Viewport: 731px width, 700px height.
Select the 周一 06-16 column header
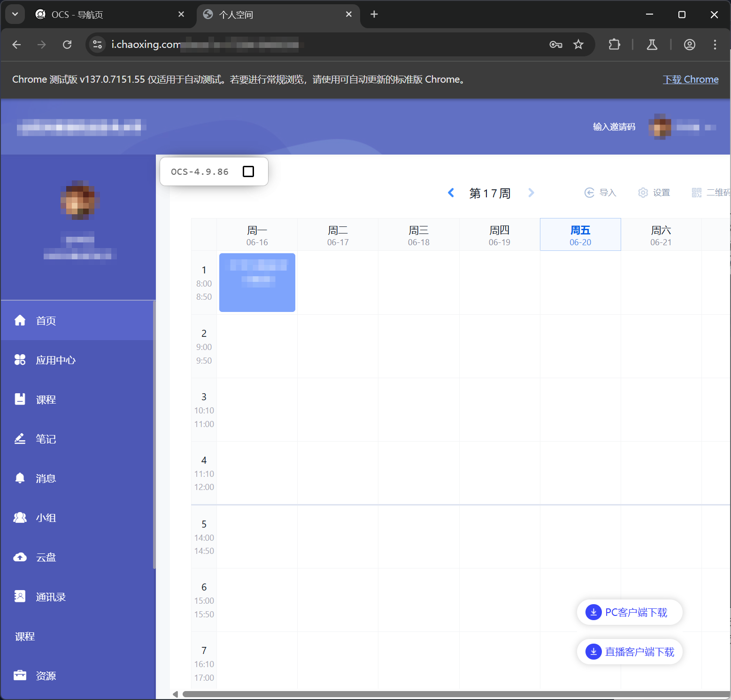(x=257, y=235)
